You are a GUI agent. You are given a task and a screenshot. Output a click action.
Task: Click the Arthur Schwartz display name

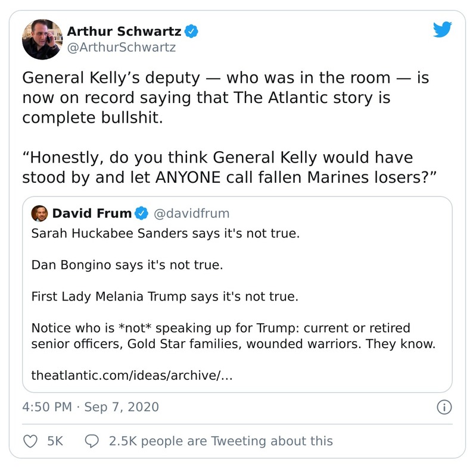(123, 31)
